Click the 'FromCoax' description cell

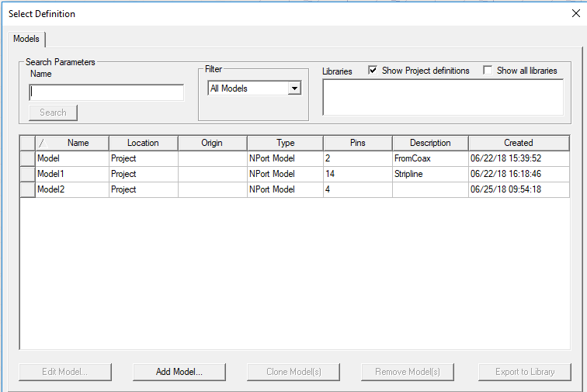click(x=430, y=158)
